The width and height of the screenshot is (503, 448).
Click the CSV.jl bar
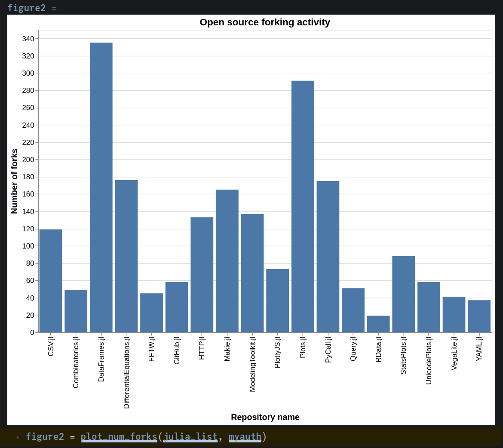coord(51,281)
